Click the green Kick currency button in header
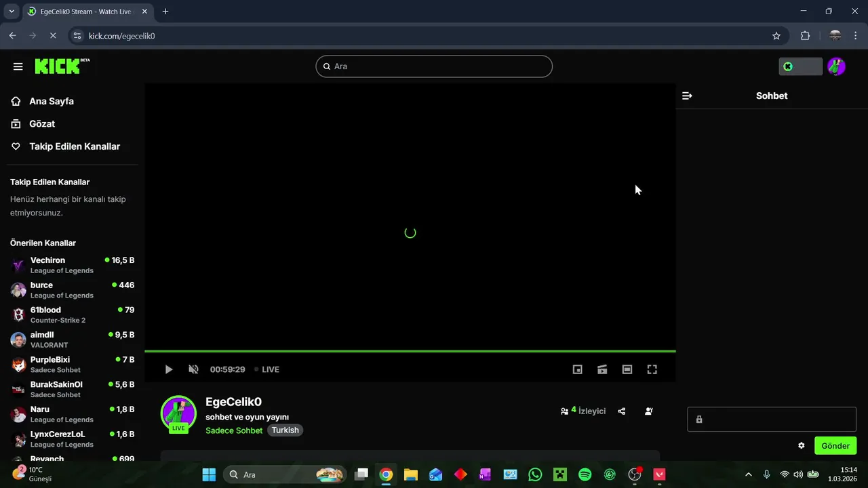This screenshot has width=868, height=488. [x=800, y=66]
